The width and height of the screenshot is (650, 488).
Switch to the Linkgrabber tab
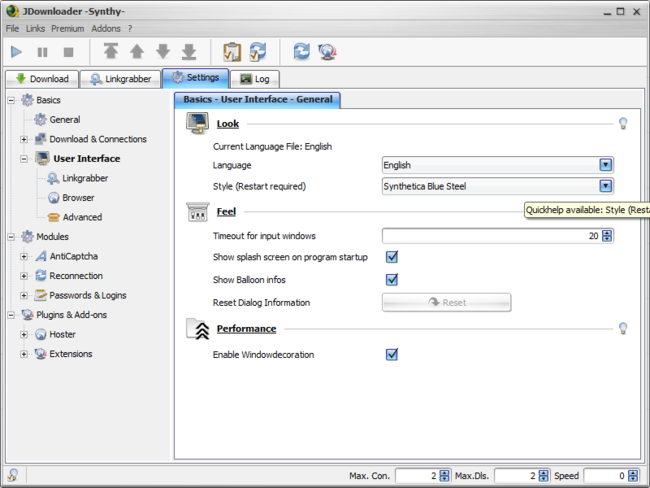120,79
